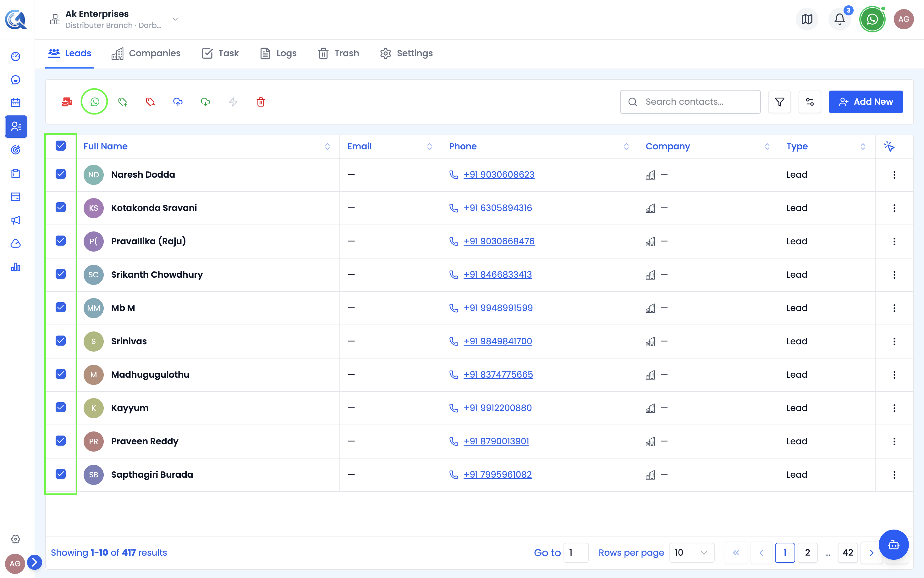Sort by Email column arrows

coord(429,147)
